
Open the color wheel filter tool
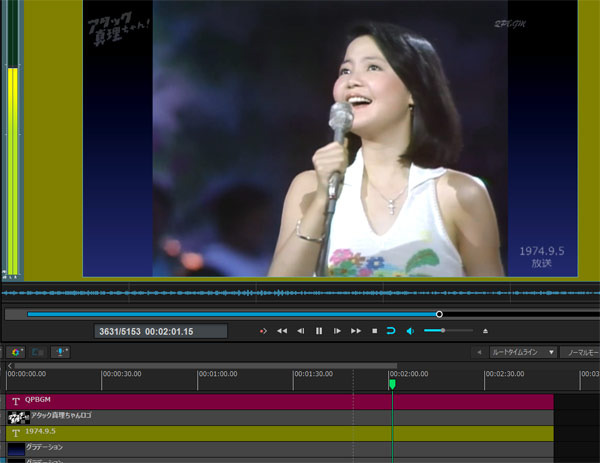(16, 352)
